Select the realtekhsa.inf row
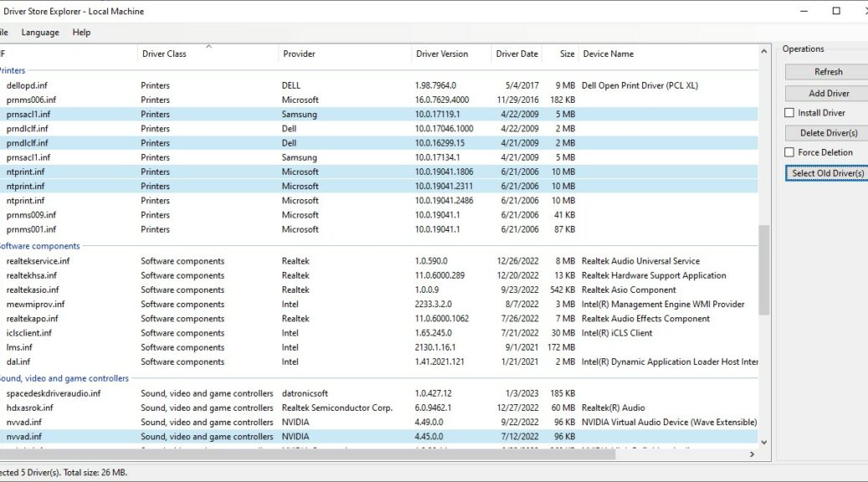This screenshot has height=482, width=868. coord(379,275)
